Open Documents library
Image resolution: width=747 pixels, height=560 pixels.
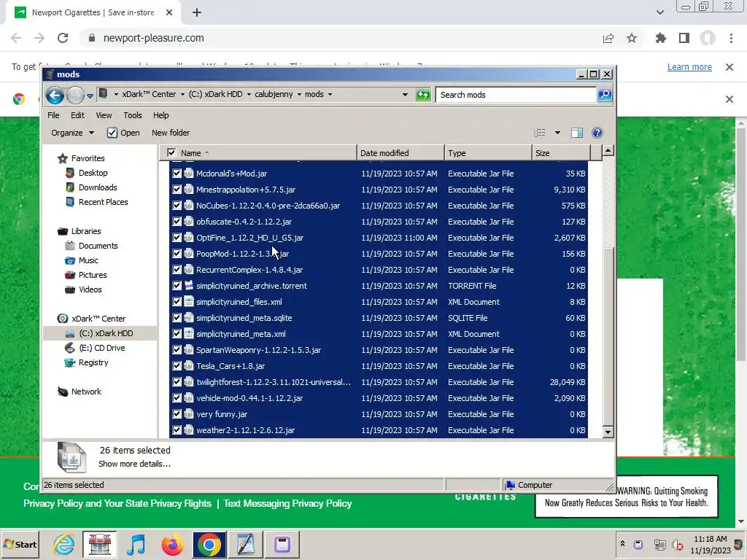98,246
